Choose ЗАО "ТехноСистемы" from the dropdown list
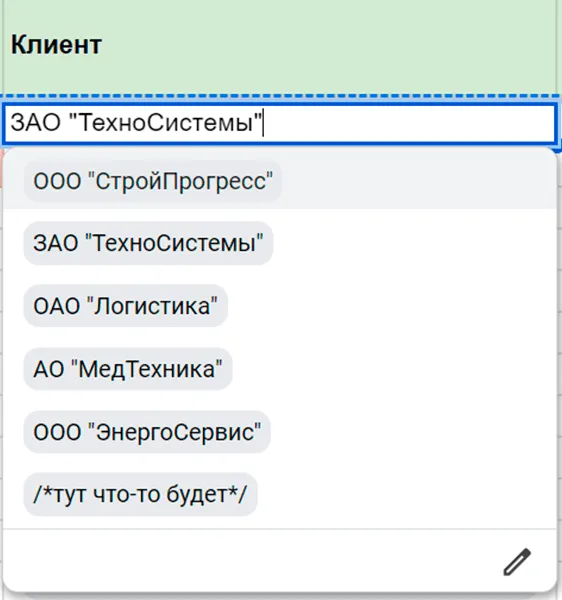 click(x=148, y=243)
